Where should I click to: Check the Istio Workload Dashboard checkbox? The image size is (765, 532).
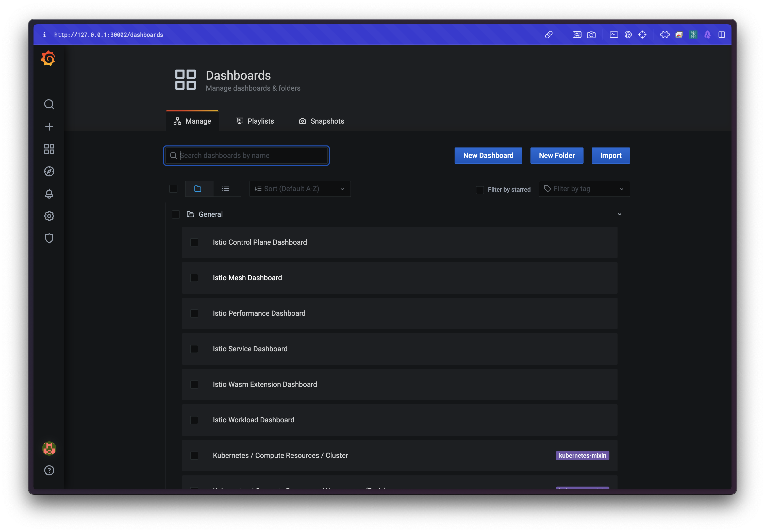click(x=194, y=420)
